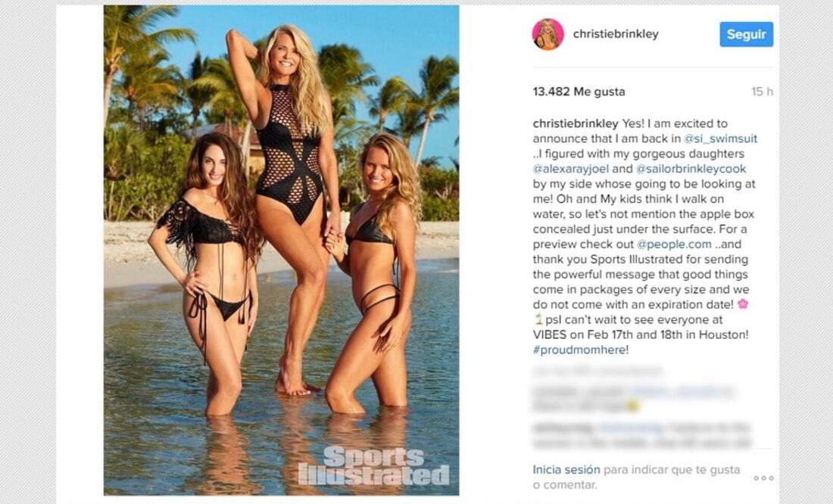833x504 pixels.
Task: Click the 15 h timestamp
Action: click(762, 92)
